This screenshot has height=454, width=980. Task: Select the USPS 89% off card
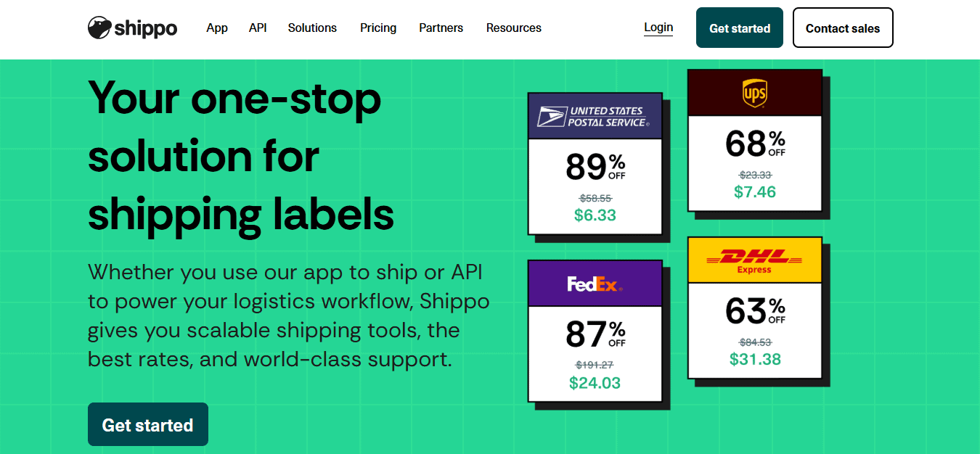tap(595, 163)
